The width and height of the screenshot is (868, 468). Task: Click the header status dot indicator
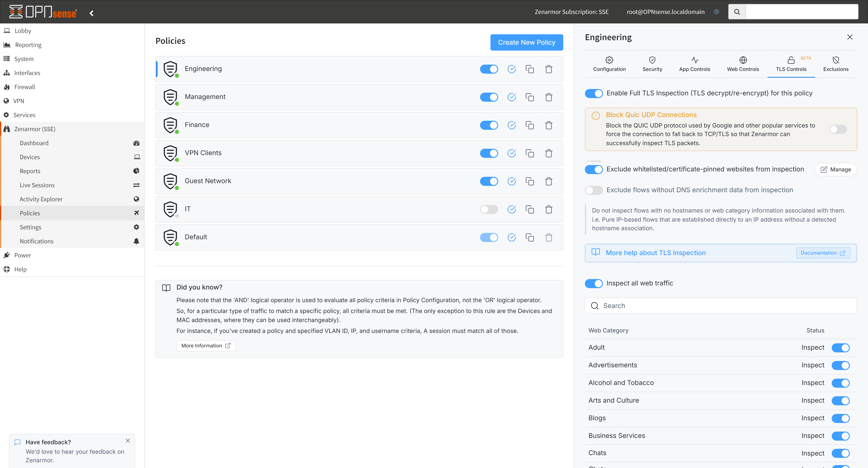pyautogui.click(x=716, y=12)
